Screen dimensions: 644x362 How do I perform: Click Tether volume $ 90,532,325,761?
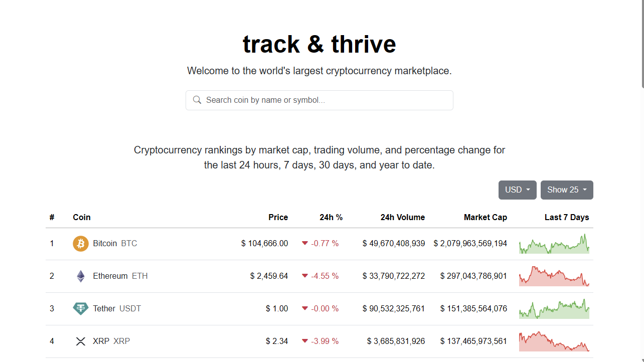pos(394,309)
